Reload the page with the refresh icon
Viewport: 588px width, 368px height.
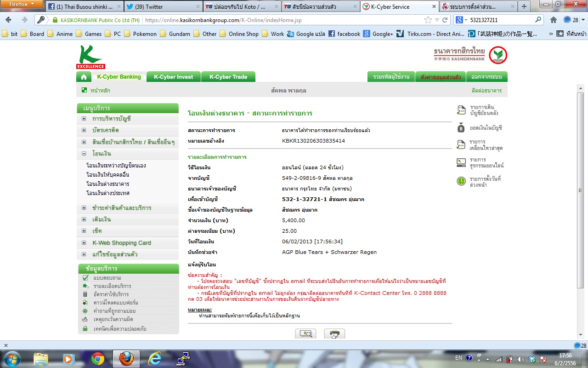pos(445,20)
